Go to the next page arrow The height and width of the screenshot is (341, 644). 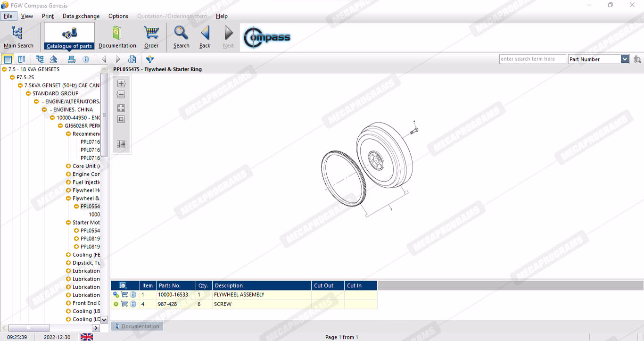coord(118,59)
